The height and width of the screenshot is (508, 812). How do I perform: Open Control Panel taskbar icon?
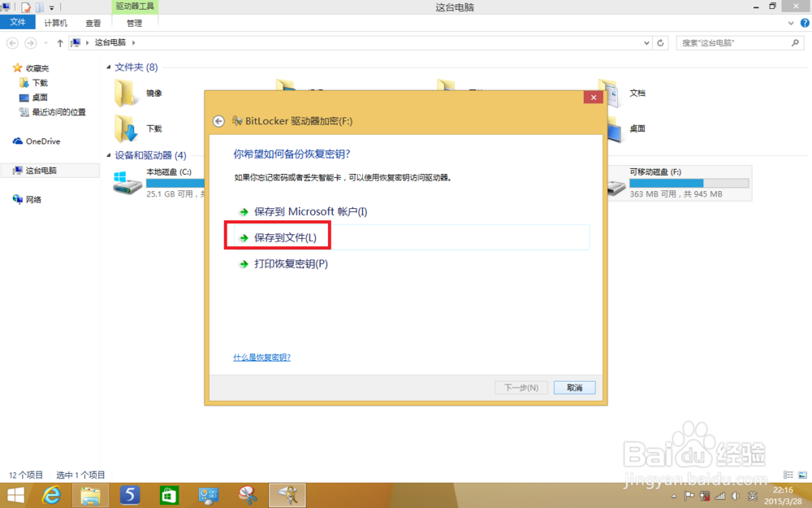point(208,495)
